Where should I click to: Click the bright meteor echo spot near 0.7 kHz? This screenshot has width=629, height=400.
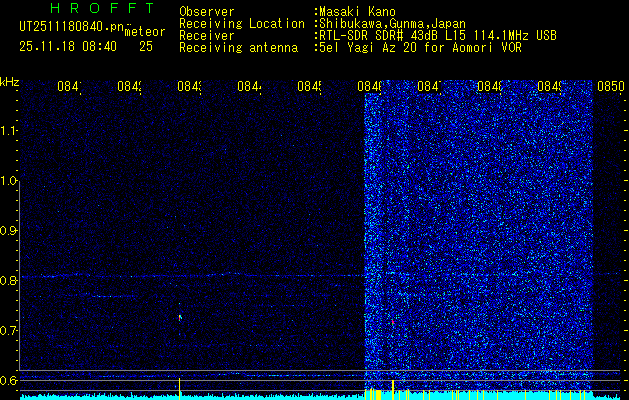[x=180, y=317]
